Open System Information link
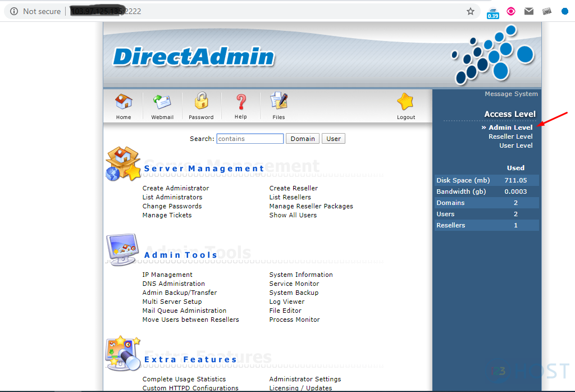 click(301, 275)
